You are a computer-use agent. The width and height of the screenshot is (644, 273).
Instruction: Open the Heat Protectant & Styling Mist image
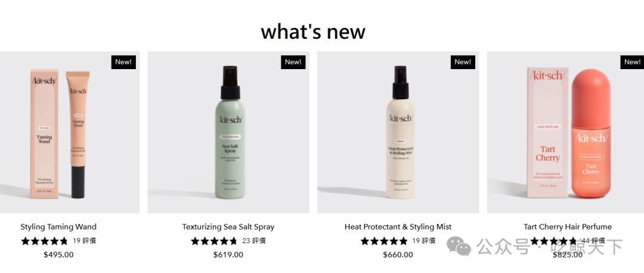pyautogui.click(x=398, y=132)
